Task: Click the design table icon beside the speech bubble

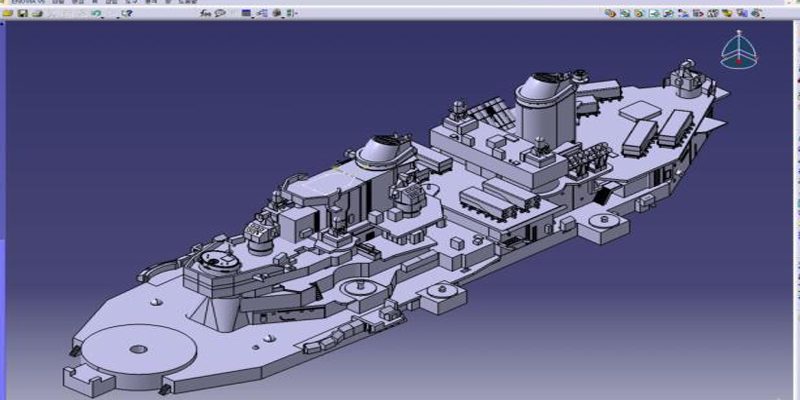Action: [245, 14]
